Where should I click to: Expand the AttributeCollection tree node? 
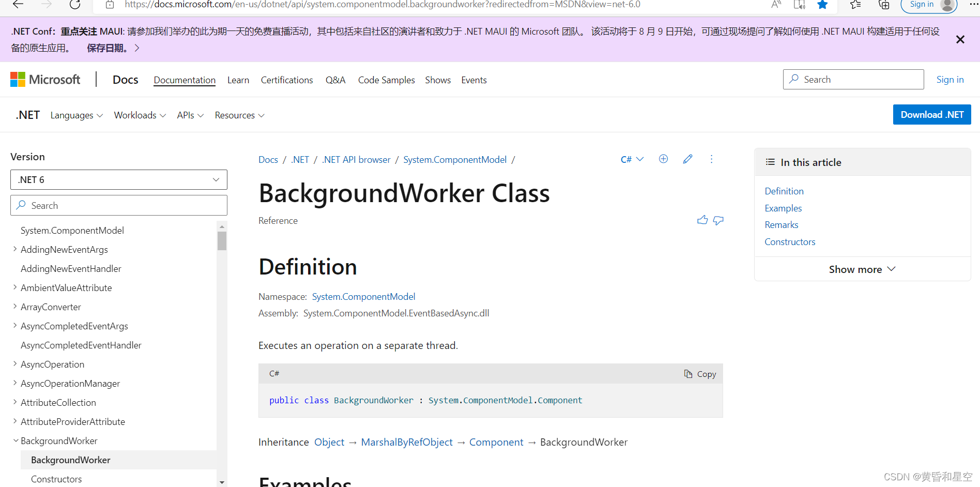pos(15,402)
